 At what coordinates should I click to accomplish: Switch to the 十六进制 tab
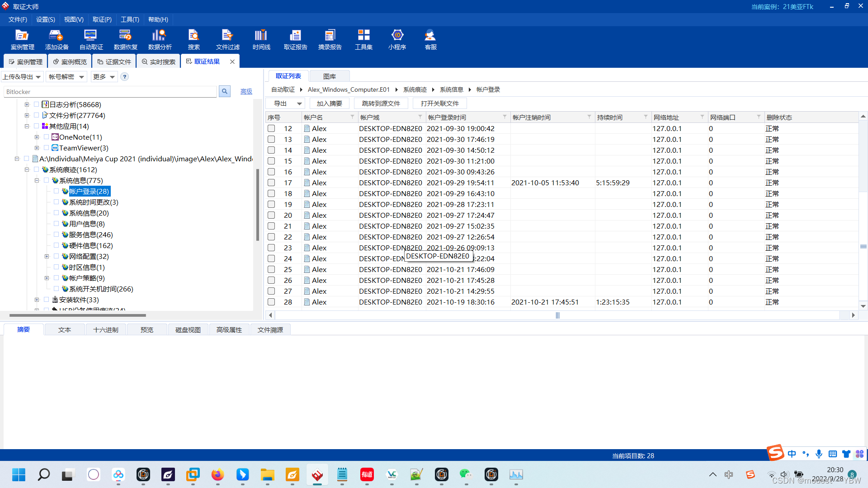(105, 330)
